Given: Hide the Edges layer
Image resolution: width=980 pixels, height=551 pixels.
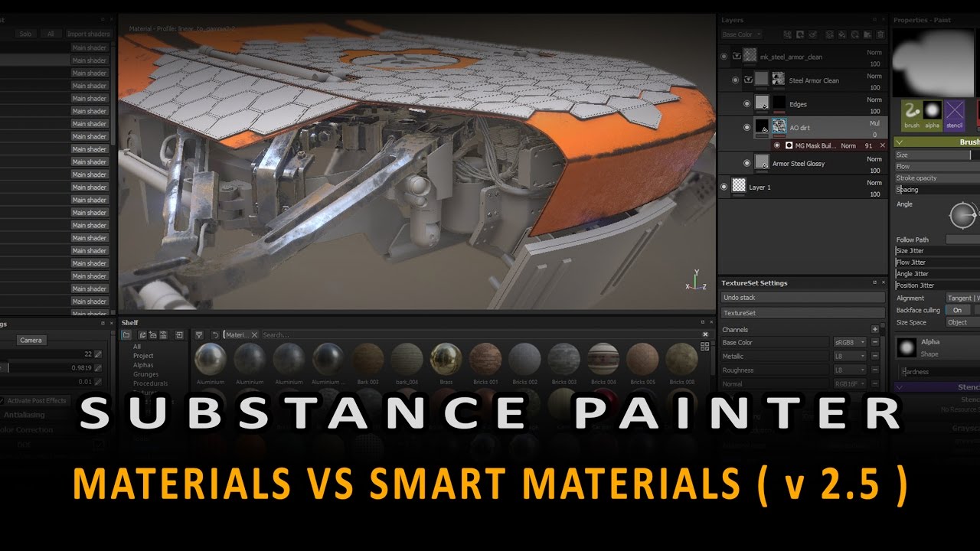Looking at the screenshot, I should click(748, 103).
